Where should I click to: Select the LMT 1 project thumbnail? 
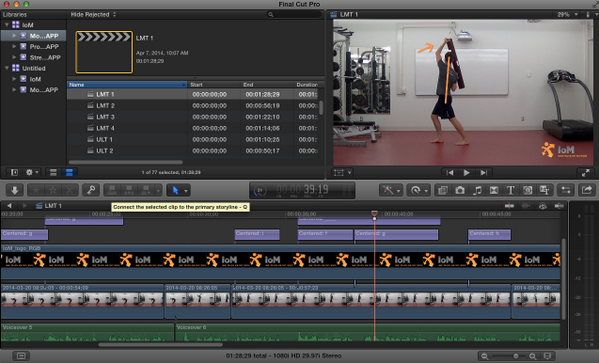pos(104,52)
